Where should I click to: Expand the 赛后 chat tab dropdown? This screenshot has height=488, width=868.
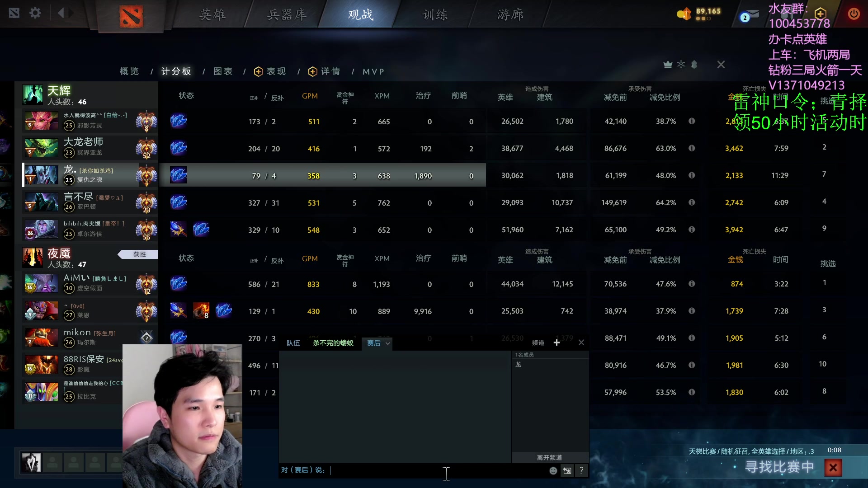pos(387,343)
